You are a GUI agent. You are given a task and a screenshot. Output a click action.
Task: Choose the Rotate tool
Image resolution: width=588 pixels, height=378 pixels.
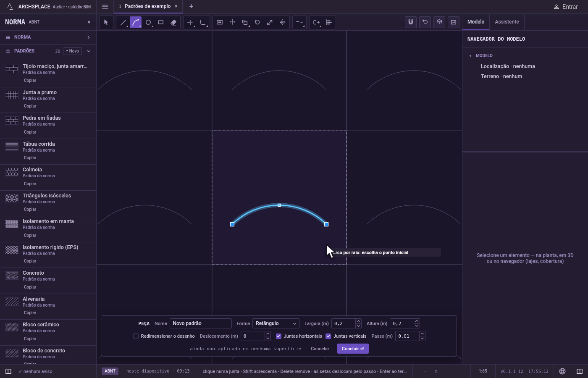(x=257, y=22)
